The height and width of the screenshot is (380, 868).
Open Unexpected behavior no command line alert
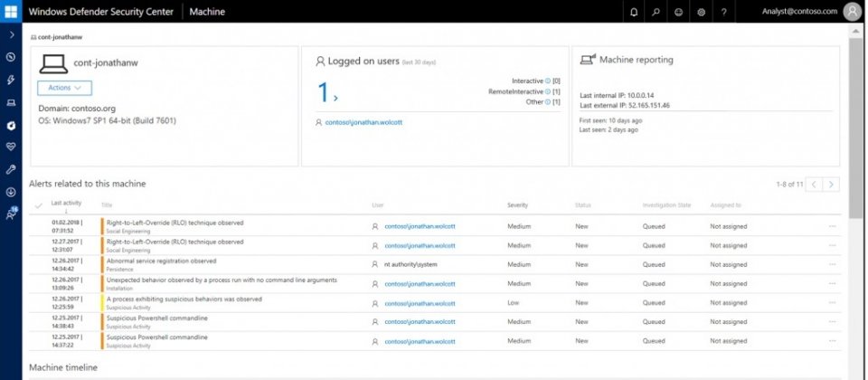pos(222,280)
